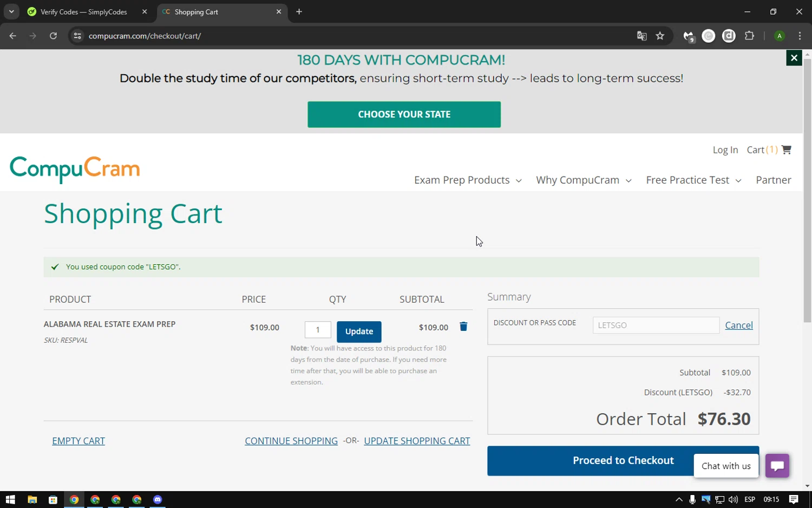
Task: Switch to the Verify Codes — SimplyCodes tab
Action: tap(87, 12)
